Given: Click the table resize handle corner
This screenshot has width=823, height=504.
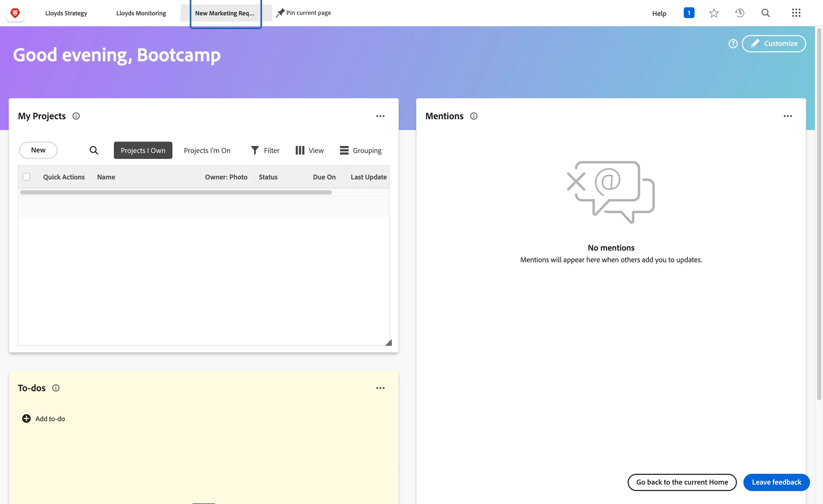Looking at the screenshot, I should click(x=388, y=343).
